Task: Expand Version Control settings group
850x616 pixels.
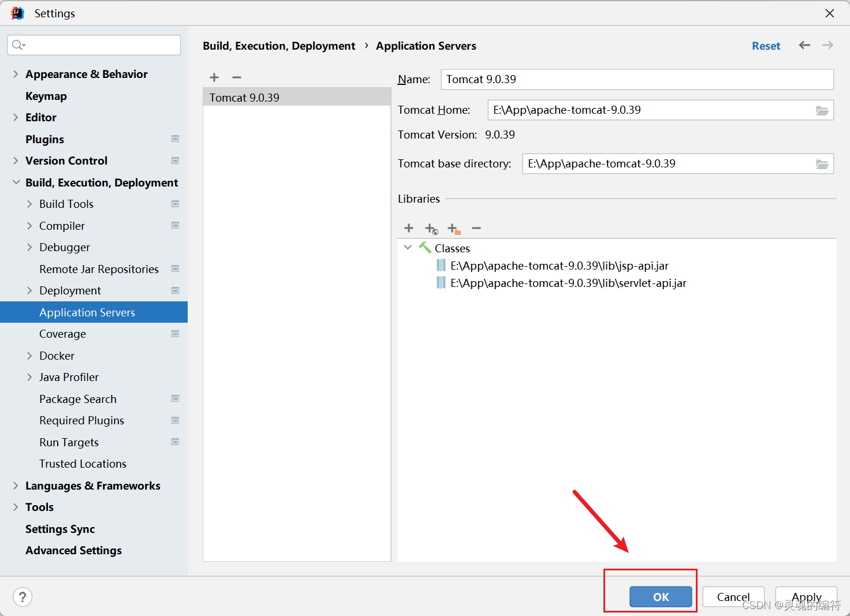Action: coord(16,160)
